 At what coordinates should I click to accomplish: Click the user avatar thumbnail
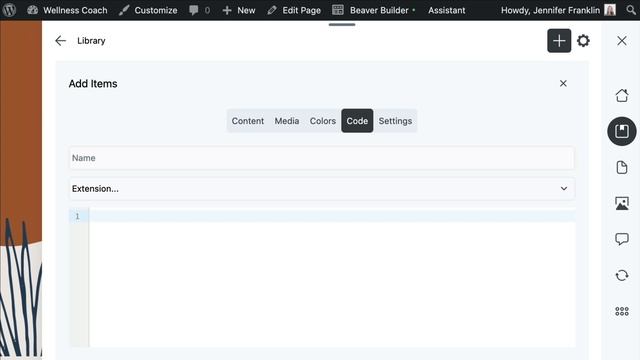point(610,10)
